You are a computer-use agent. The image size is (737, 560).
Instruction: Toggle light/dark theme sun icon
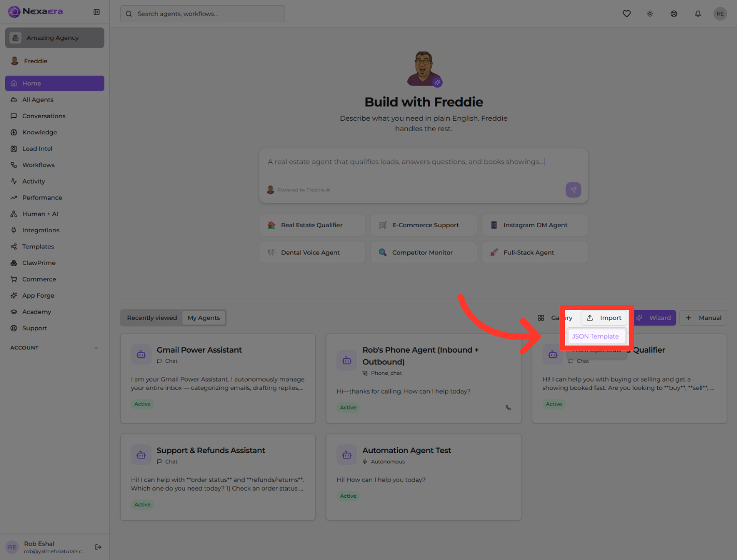coord(650,14)
